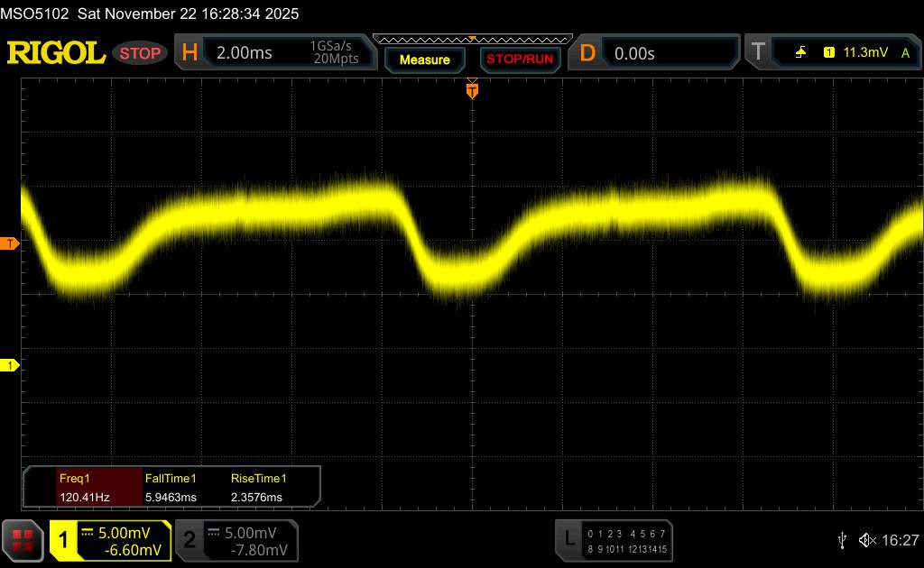Toggle acquisition with the STOP/RUN button
924x568 pixels.
point(519,60)
